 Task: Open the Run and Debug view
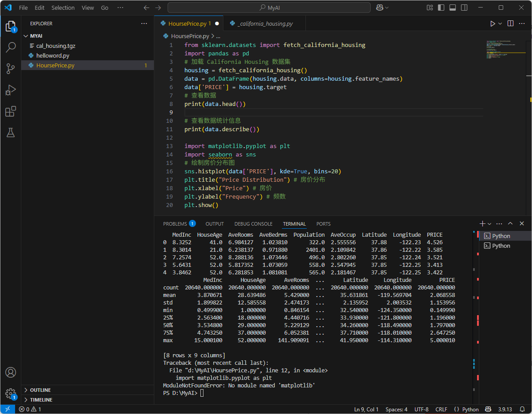11,90
